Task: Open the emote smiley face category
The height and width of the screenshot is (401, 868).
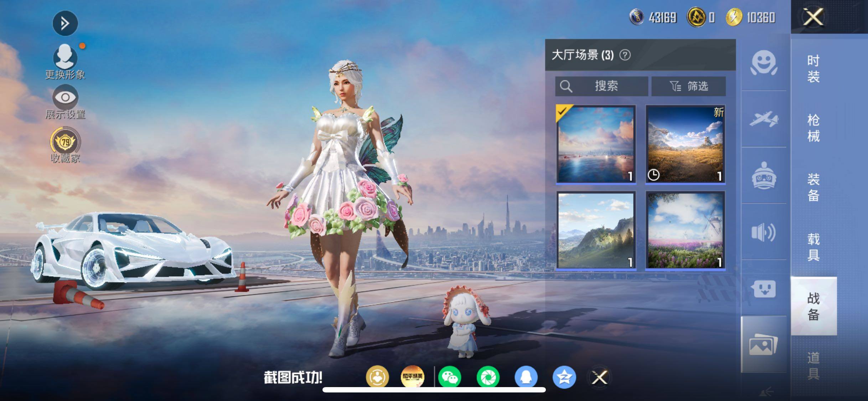Action: tap(764, 63)
